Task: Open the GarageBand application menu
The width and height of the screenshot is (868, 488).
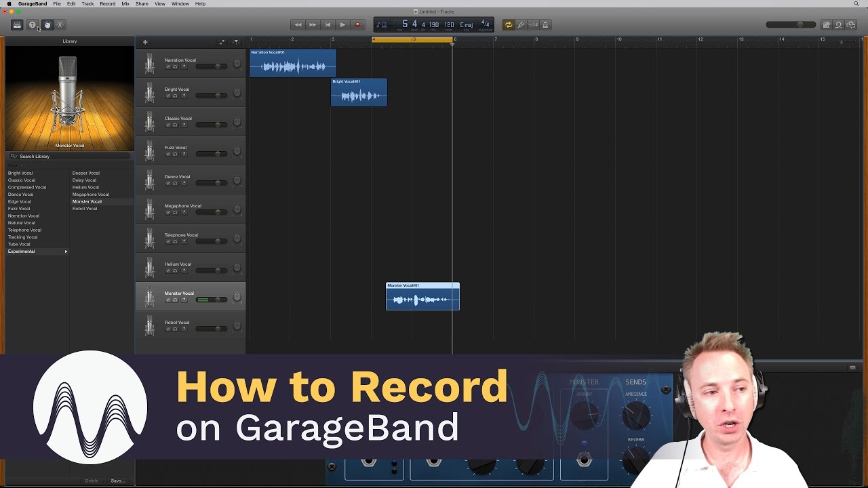Action: pyautogui.click(x=33, y=3)
